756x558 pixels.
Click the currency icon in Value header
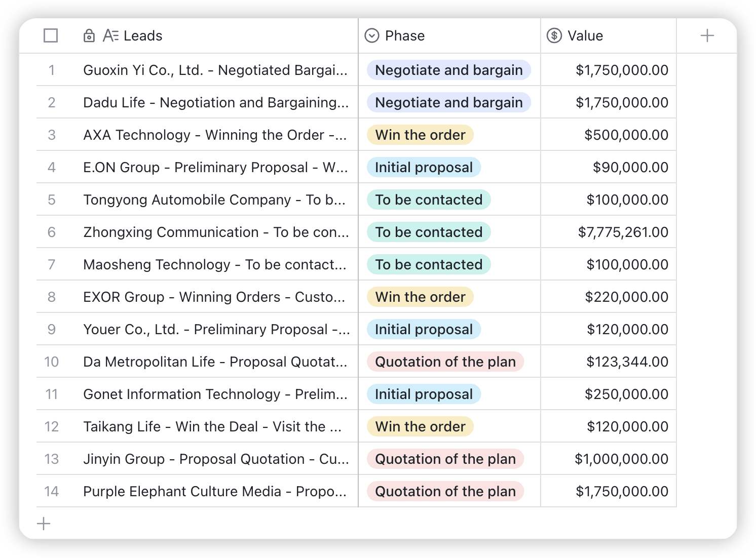[x=554, y=35]
